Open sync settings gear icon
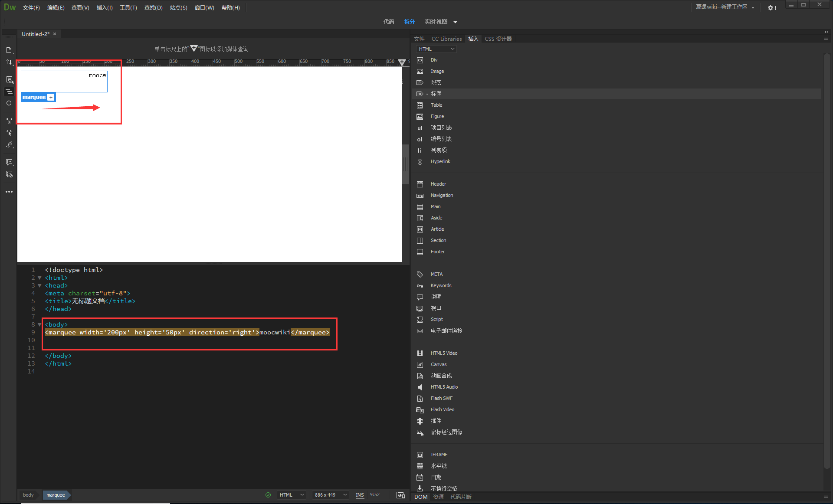 [x=772, y=8]
